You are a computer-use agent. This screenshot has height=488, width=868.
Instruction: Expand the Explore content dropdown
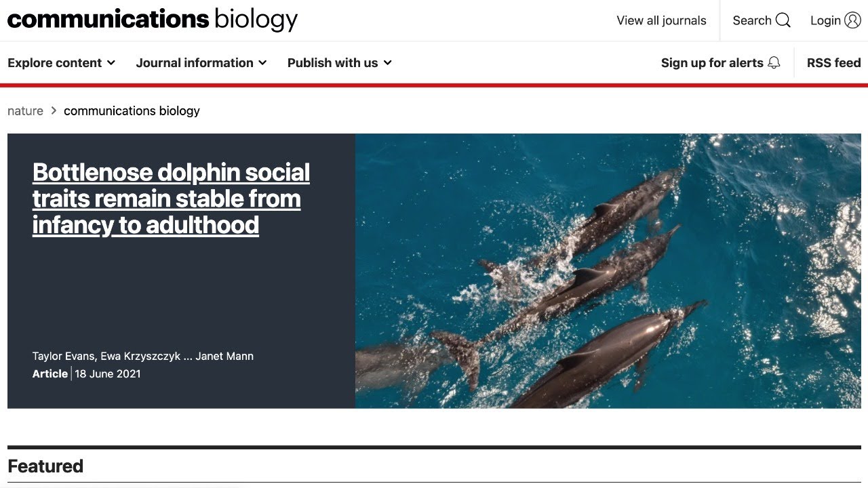click(62, 62)
